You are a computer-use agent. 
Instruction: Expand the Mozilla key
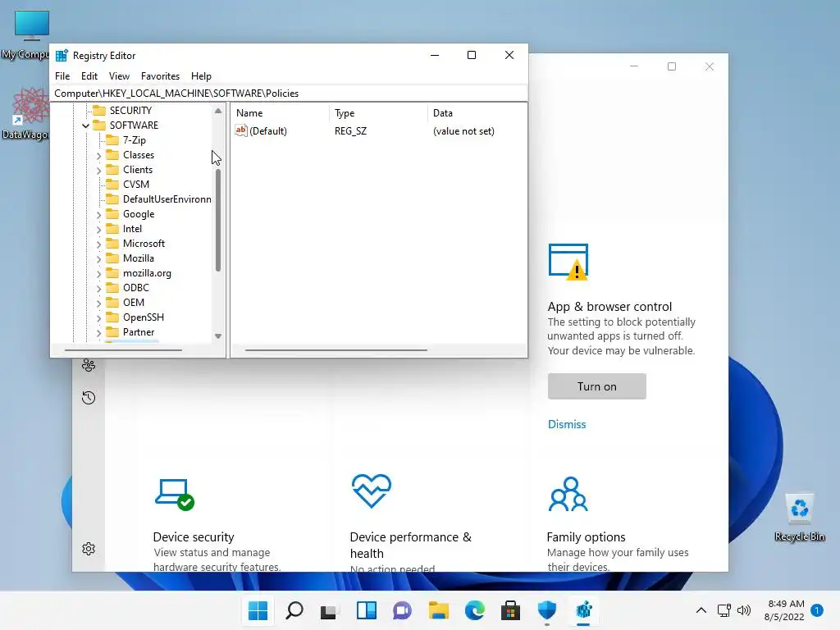point(98,258)
